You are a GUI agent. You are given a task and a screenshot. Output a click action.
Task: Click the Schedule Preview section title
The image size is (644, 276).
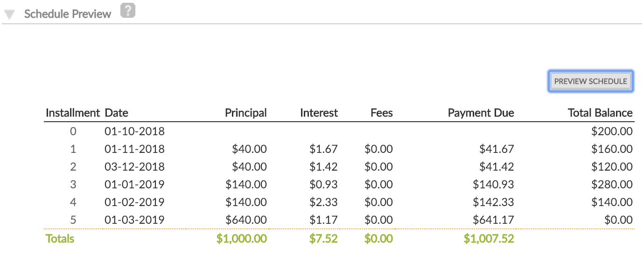coord(67,14)
